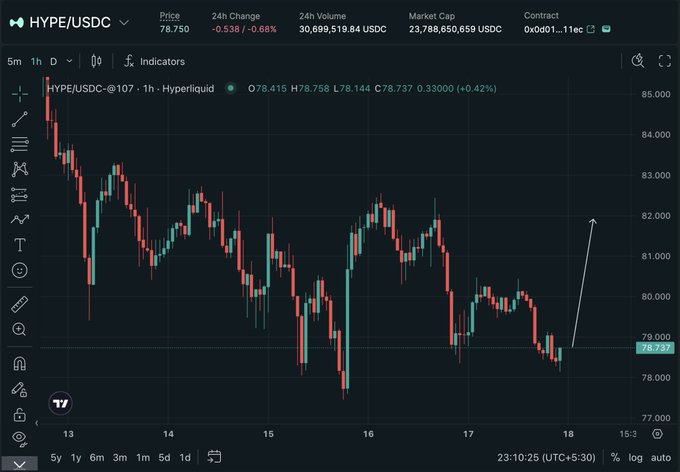Set chart range to 1y
680x472 pixels.
pos(76,458)
